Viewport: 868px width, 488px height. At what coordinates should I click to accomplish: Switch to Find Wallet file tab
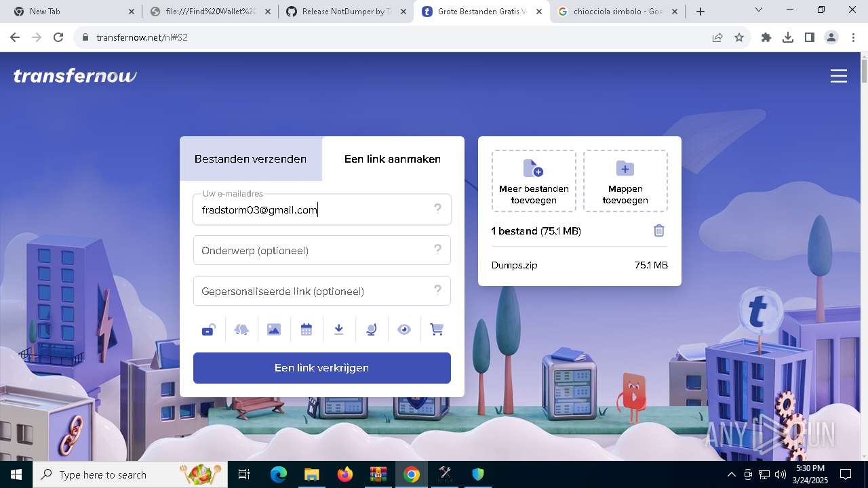(x=210, y=12)
